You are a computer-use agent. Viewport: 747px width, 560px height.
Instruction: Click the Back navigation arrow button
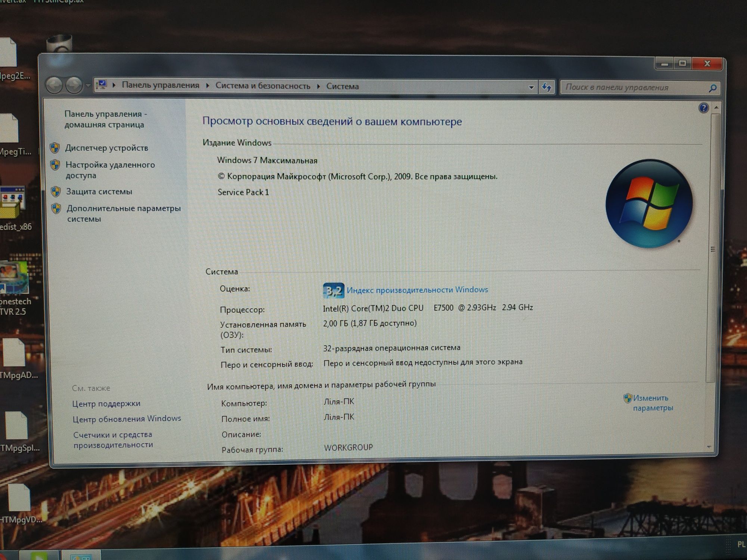click(54, 85)
